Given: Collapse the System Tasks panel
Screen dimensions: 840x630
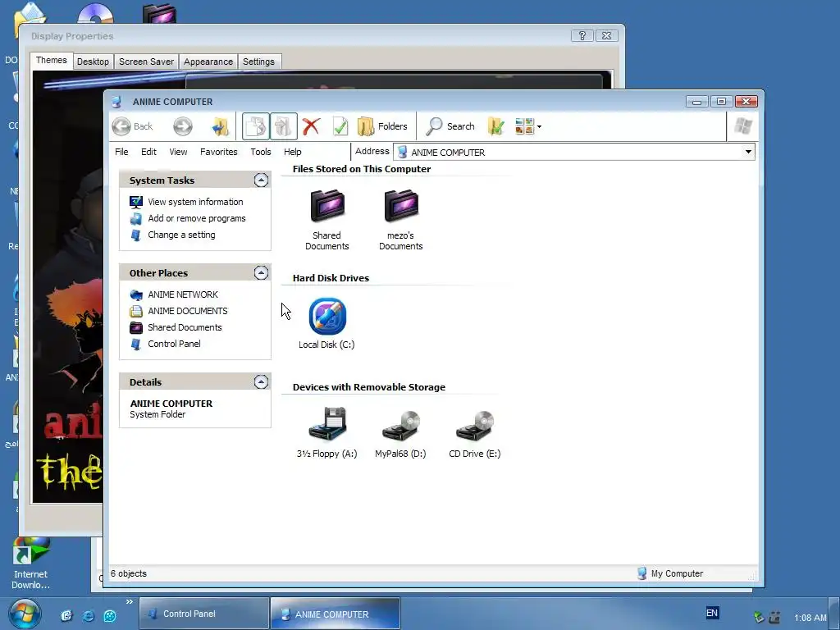Looking at the screenshot, I should coord(261,180).
